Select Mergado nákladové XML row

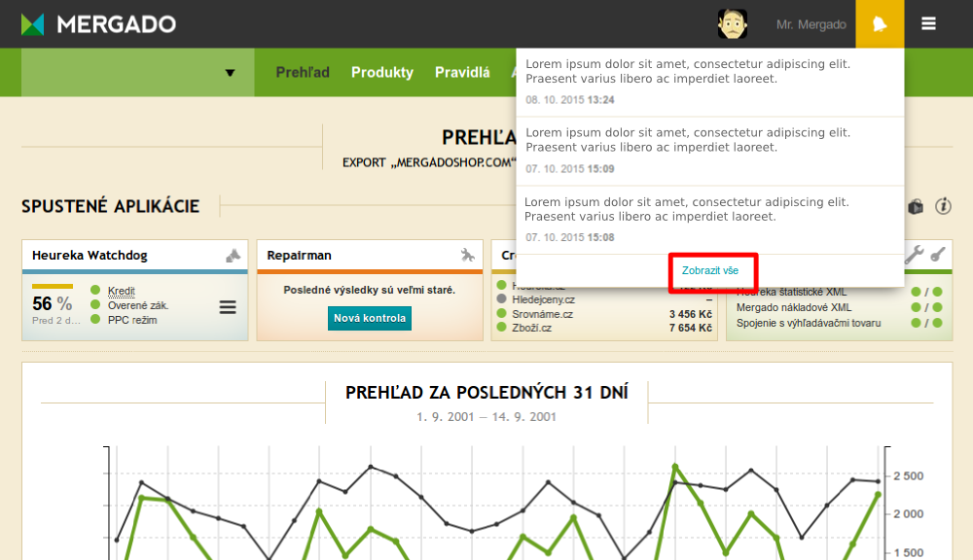click(840, 307)
